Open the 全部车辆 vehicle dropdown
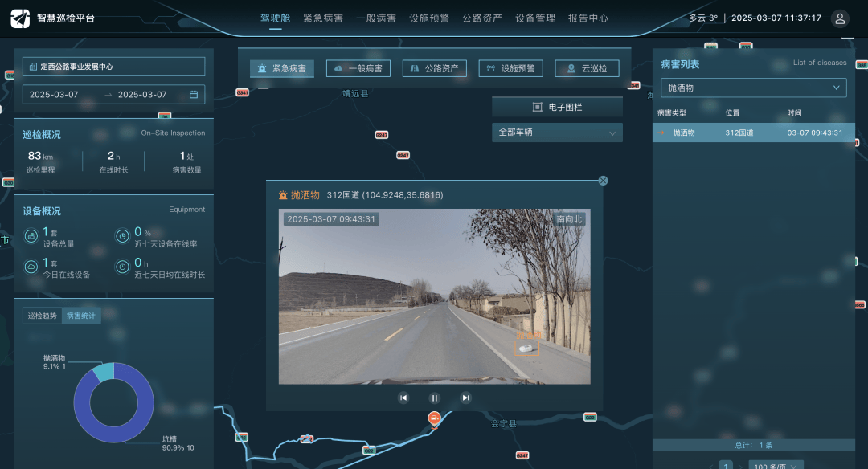The image size is (868, 469). pyautogui.click(x=557, y=133)
